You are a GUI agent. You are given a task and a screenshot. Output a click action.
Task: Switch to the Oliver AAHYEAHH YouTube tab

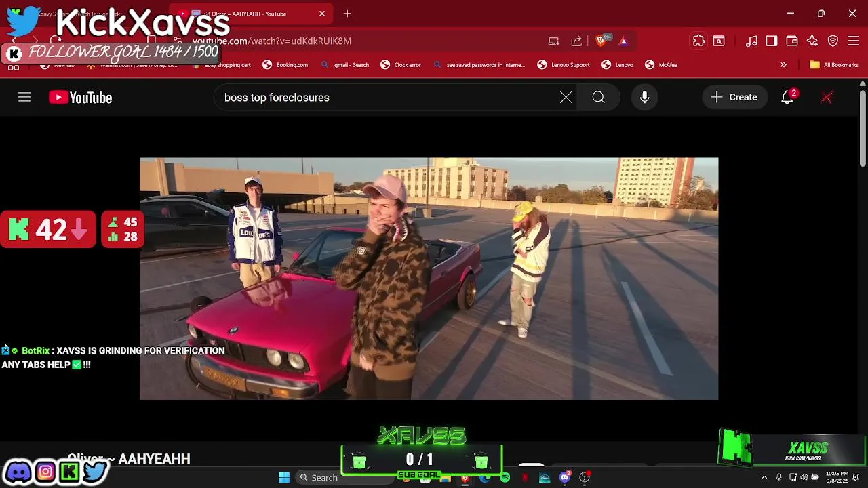pos(251,14)
